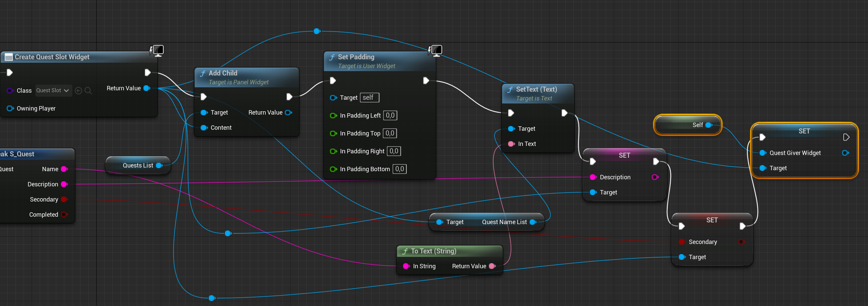Click the Return Value pin on Create Quest Slot Widget
The image size is (868, 306).
(146, 88)
